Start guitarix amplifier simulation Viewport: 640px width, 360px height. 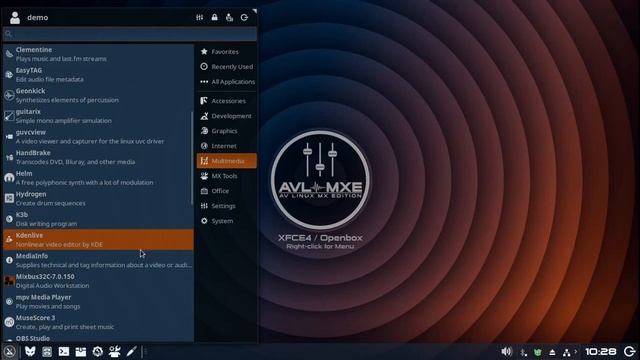(x=98, y=116)
